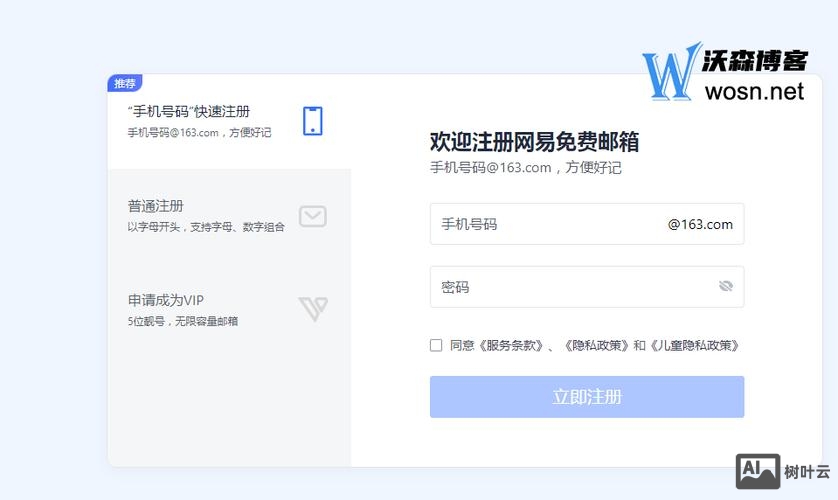838x500 pixels.
Task: Click the 欢迎注册网易免费邮箱 heading
Action: [534, 142]
